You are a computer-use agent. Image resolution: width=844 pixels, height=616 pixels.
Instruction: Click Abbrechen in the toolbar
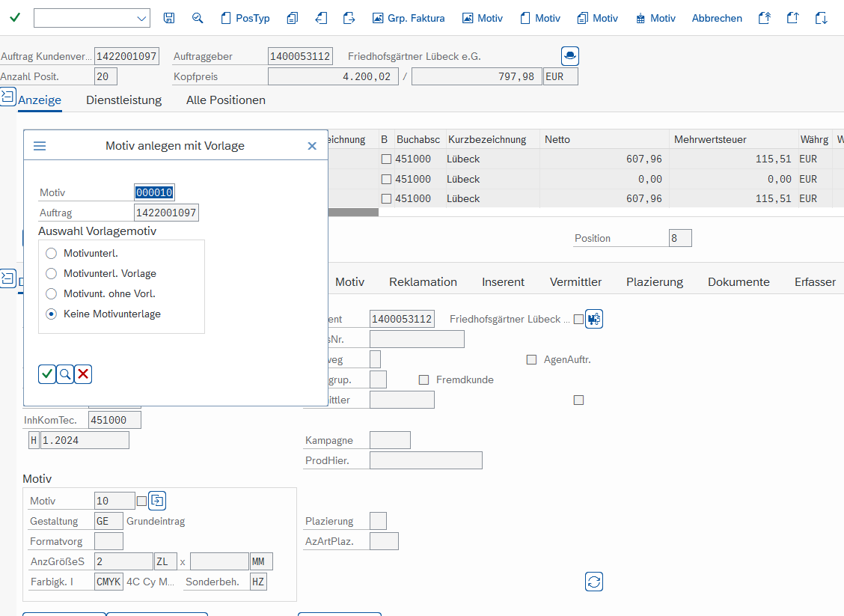point(717,18)
